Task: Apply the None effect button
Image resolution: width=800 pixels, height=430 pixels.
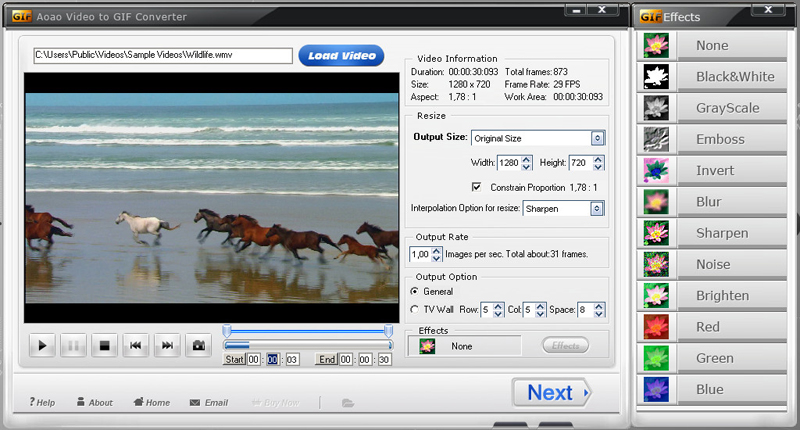Action: click(x=732, y=45)
